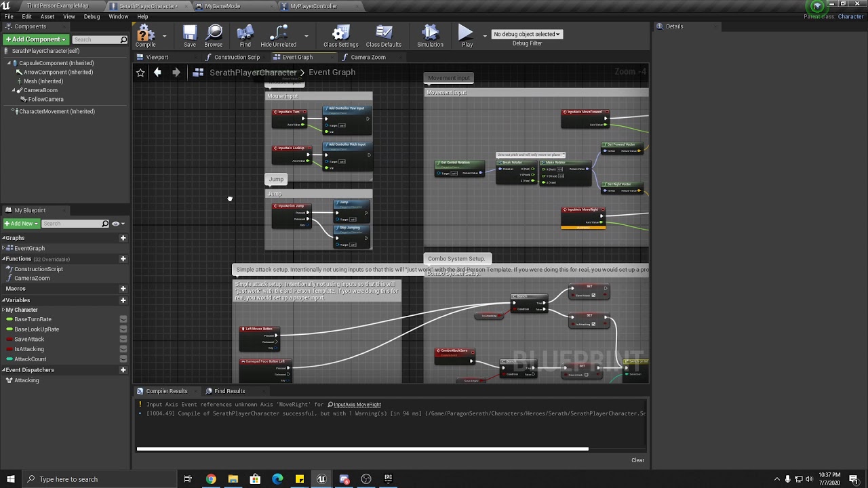Viewport: 868px width, 488px height.
Task: Add a new graph with plus icon
Action: click(x=123, y=238)
